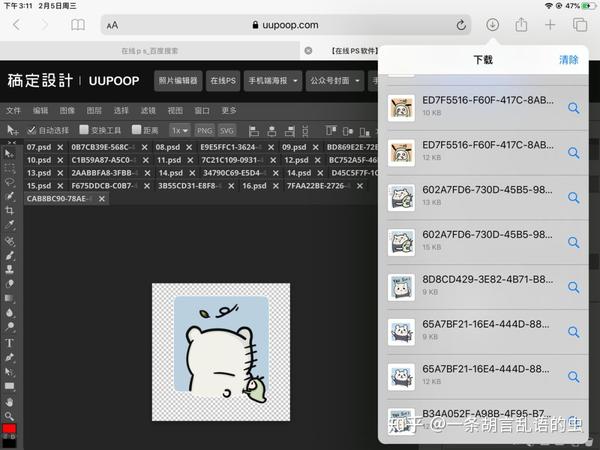Screen dimensions: 600x450
Task: Select the Lasso tool
Action: click(10, 183)
